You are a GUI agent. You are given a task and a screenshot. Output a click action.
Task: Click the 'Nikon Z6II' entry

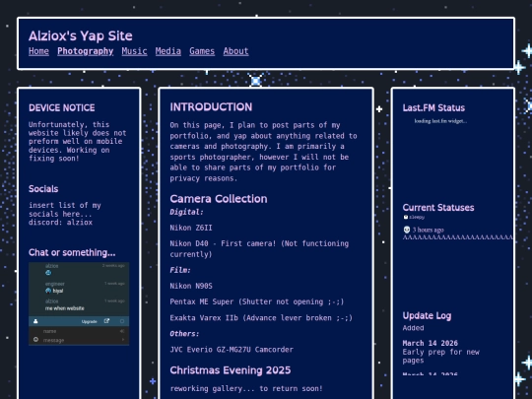pyautogui.click(x=191, y=228)
